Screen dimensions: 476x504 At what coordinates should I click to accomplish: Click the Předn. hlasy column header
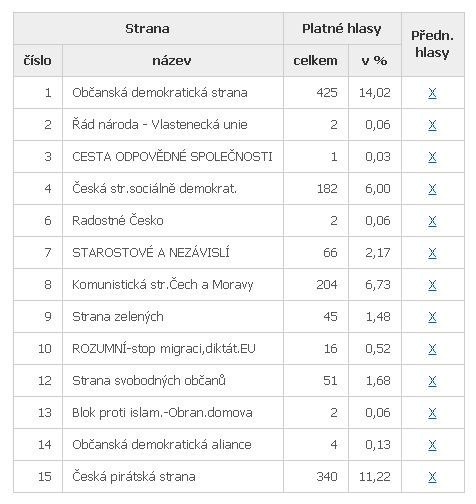coord(433,44)
